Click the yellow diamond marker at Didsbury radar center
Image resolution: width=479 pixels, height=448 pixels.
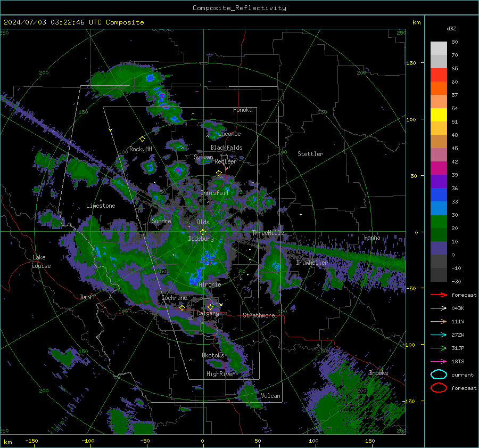[203, 232]
